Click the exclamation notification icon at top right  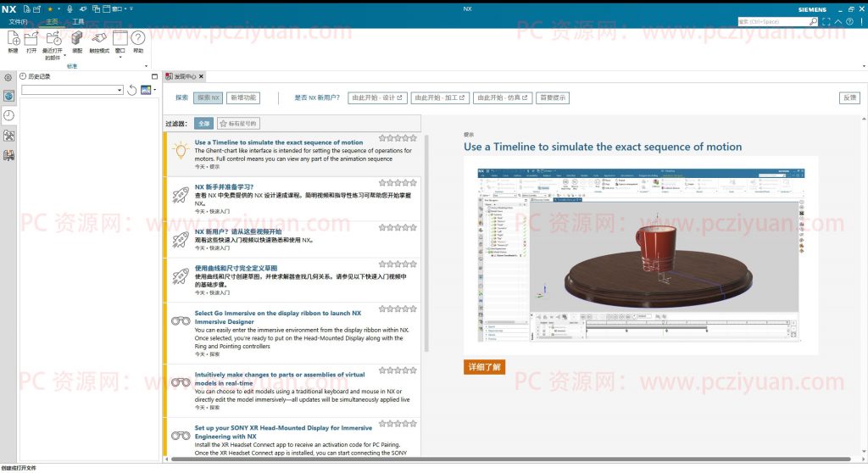(861, 21)
